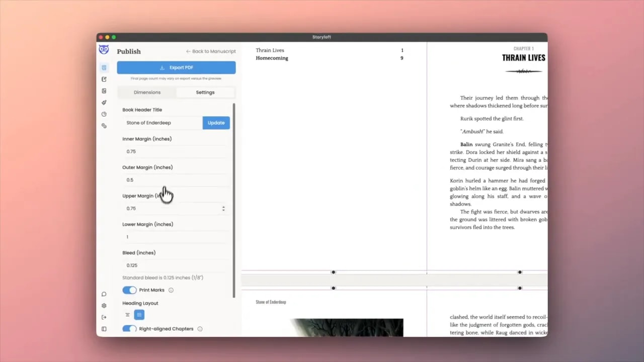
Task: Click the Heading Layout label
Action: tap(140, 303)
